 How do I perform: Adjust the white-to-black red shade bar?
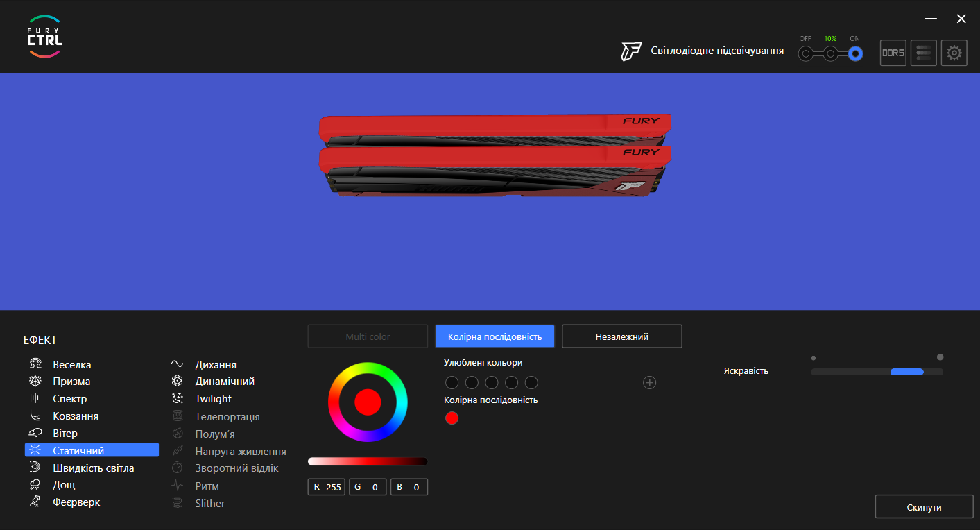[368, 461]
